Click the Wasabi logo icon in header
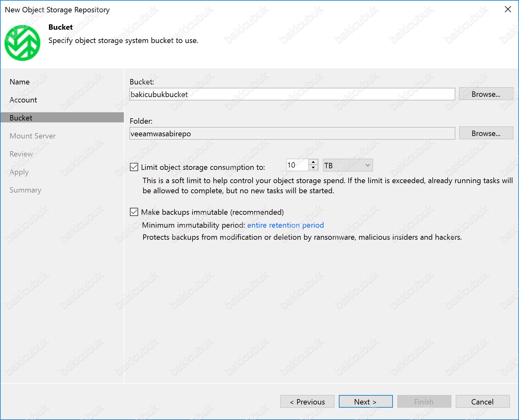The height and width of the screenshot is (420, 519). pyautogui.click(x=22, y=43)
